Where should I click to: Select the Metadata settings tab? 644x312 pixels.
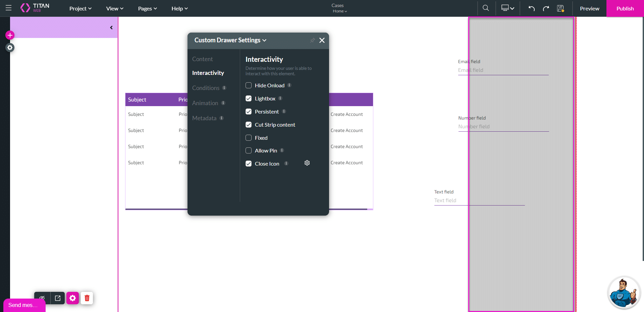204,118
